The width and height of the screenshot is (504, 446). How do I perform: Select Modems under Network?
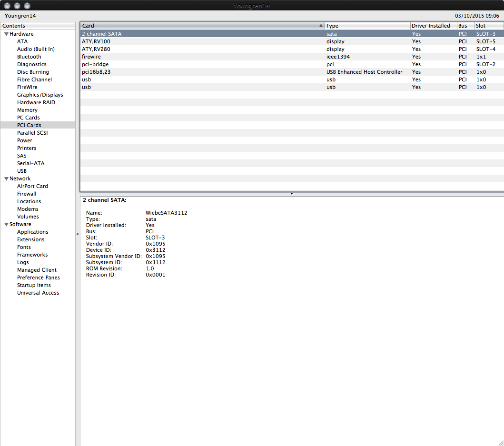coord(28,209)
